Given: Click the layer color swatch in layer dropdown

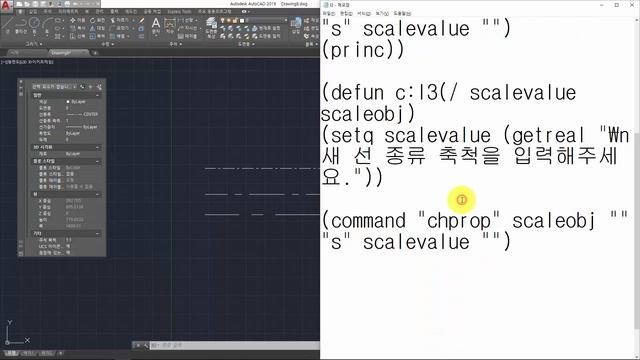Looking at the screenshot, I should click(x=242, y=20).
